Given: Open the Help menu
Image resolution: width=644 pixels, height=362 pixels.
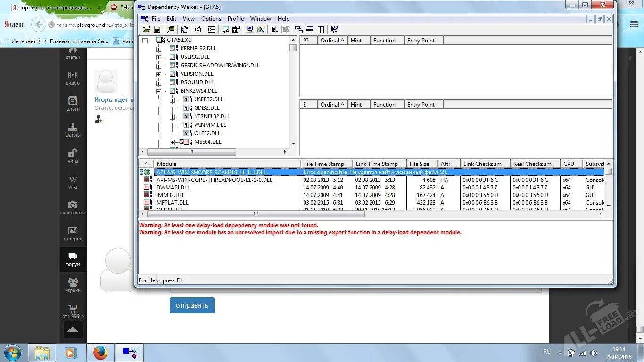Looking at the screenshot, I should [283, 19].
